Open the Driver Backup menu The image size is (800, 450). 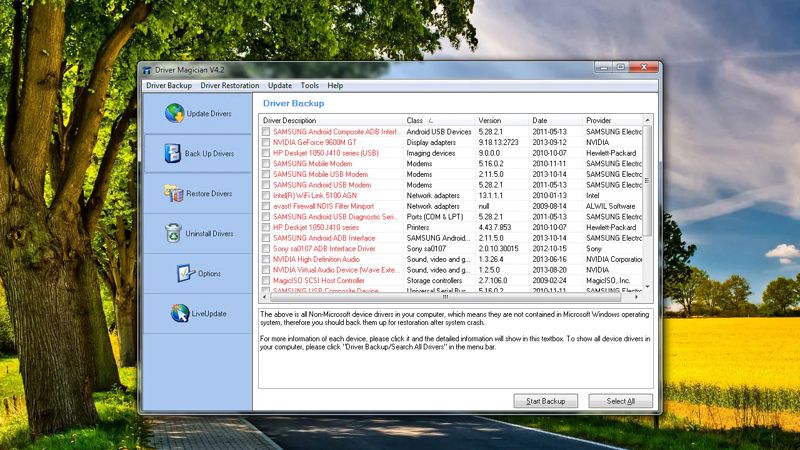pos(169,85)
